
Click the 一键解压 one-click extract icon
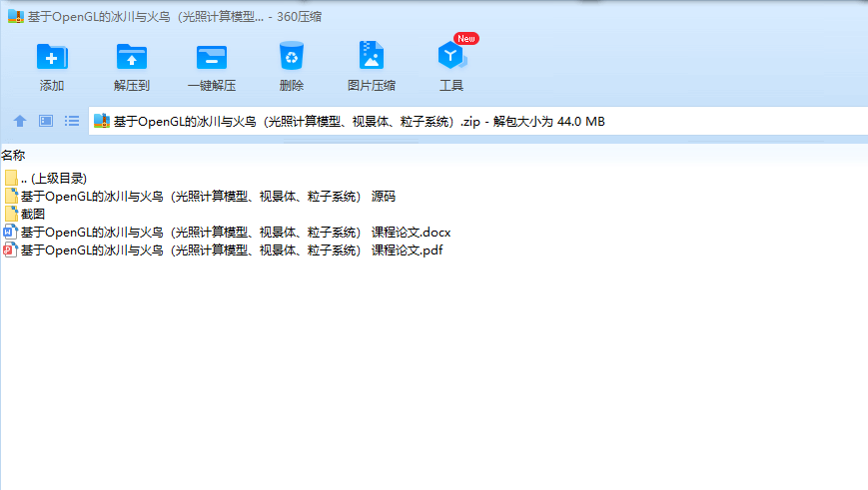pos(212,57)
